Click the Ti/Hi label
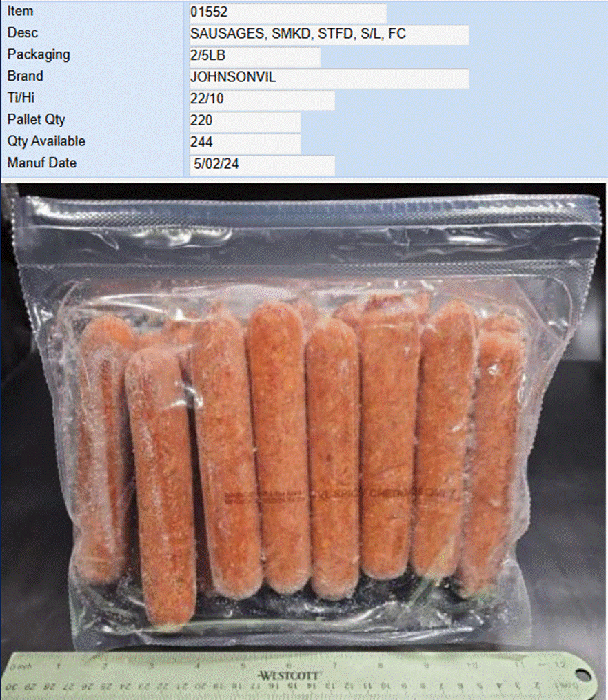The height and width of the screenshot is (700, 608). pyautogui.click(x=21, y=98)
